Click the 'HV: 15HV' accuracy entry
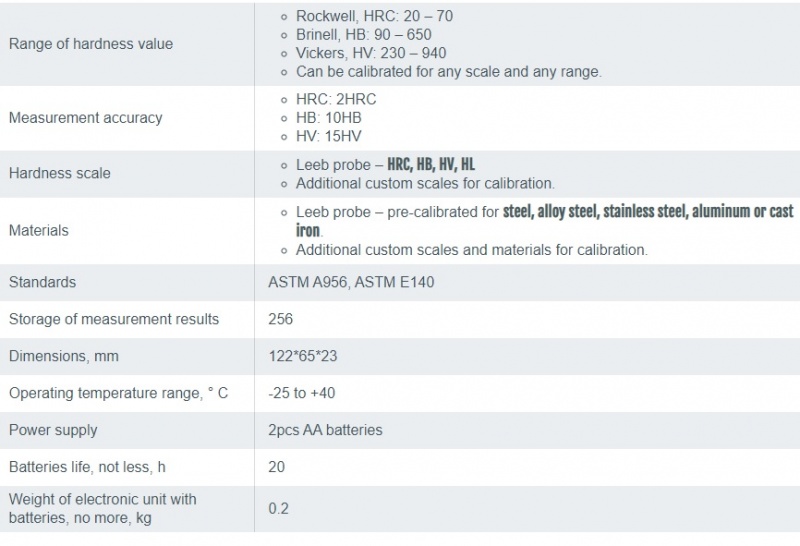 click(x=330, y=135)
